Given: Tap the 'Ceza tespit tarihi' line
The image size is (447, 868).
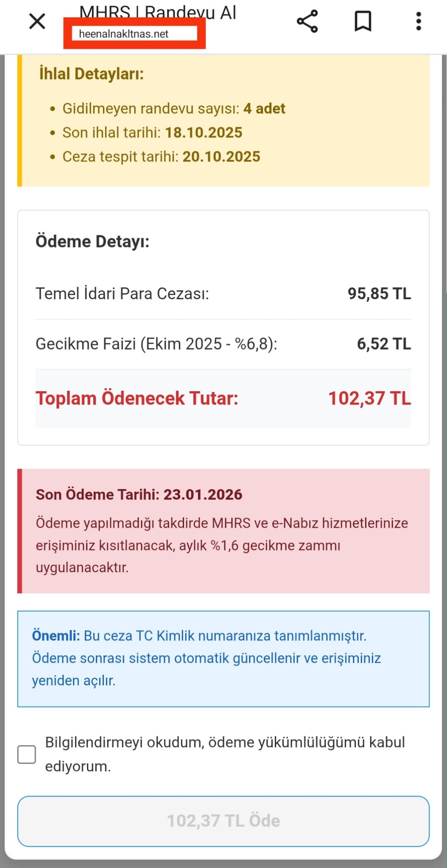Looking at the screenshot, I should coord(161,157).
